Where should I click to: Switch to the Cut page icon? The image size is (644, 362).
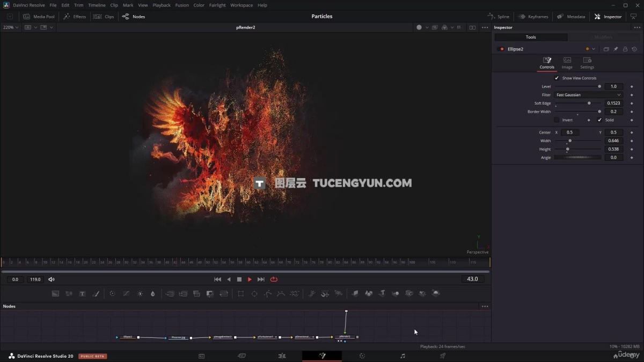241,356
